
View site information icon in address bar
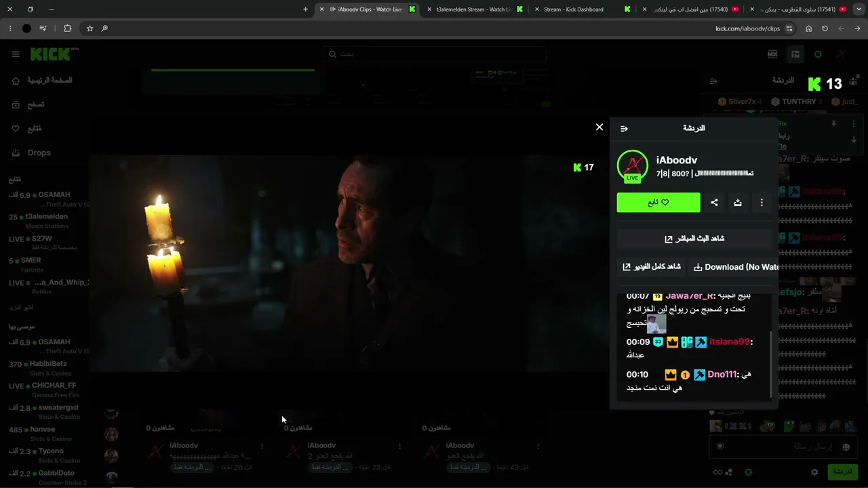pyautogui.click(x=789, y=28)
